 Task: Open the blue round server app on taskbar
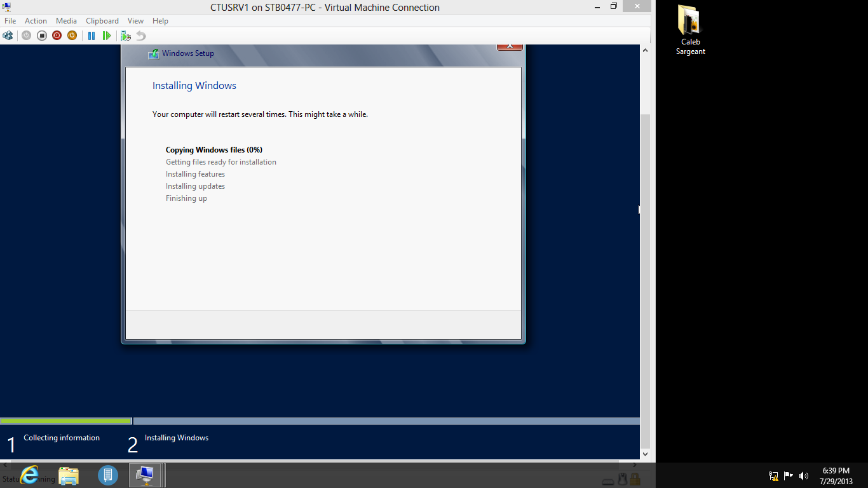point(108,475)
